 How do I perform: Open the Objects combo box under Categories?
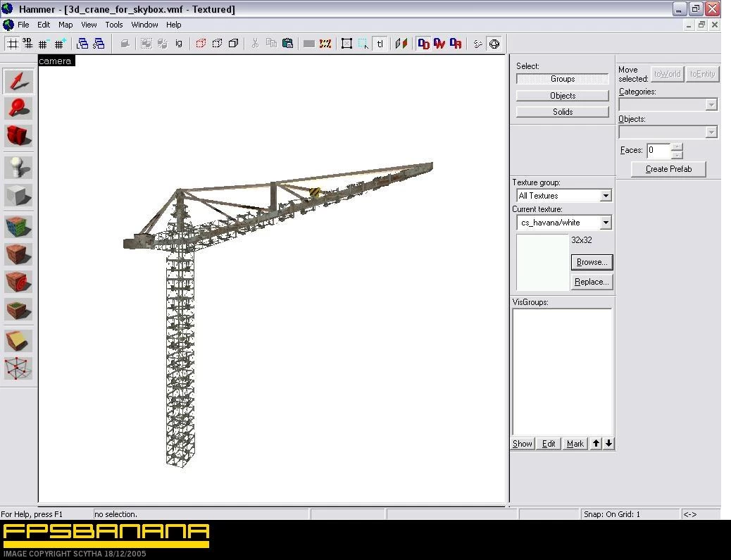[668, 132]
